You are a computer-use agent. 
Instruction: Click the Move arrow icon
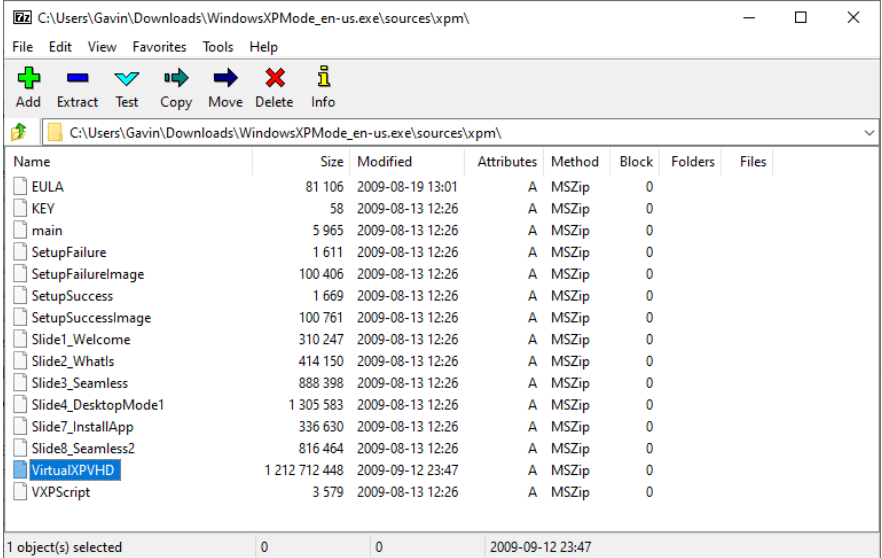click(226, 78)
